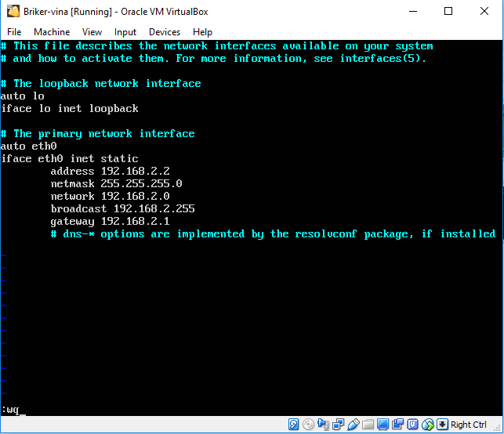Click the hard disk activity icon

(294, 425)
